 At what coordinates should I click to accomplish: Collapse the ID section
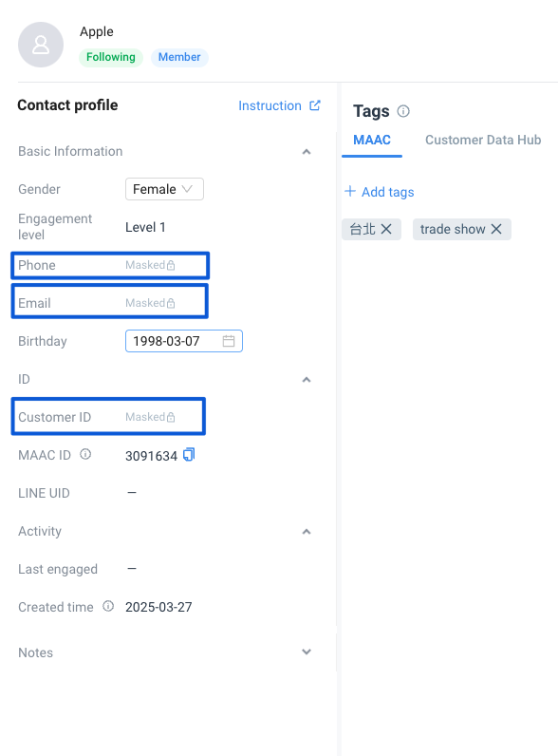tap(306, 380)
